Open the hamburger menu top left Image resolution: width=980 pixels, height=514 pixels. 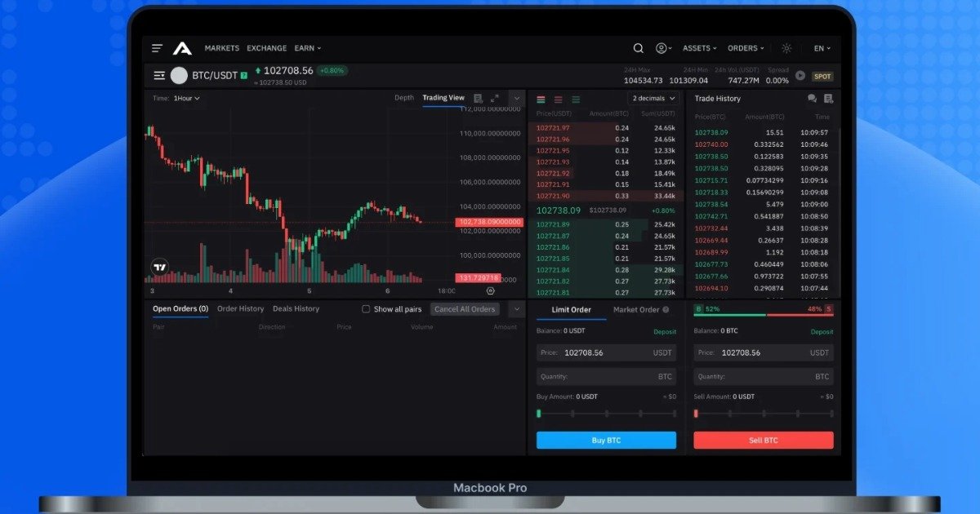[x=157, y=48]
